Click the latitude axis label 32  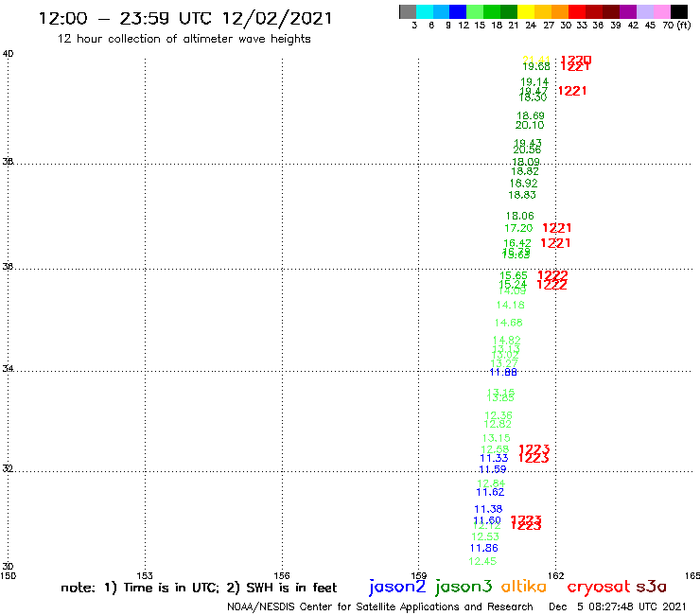click(x=8, y=469)
